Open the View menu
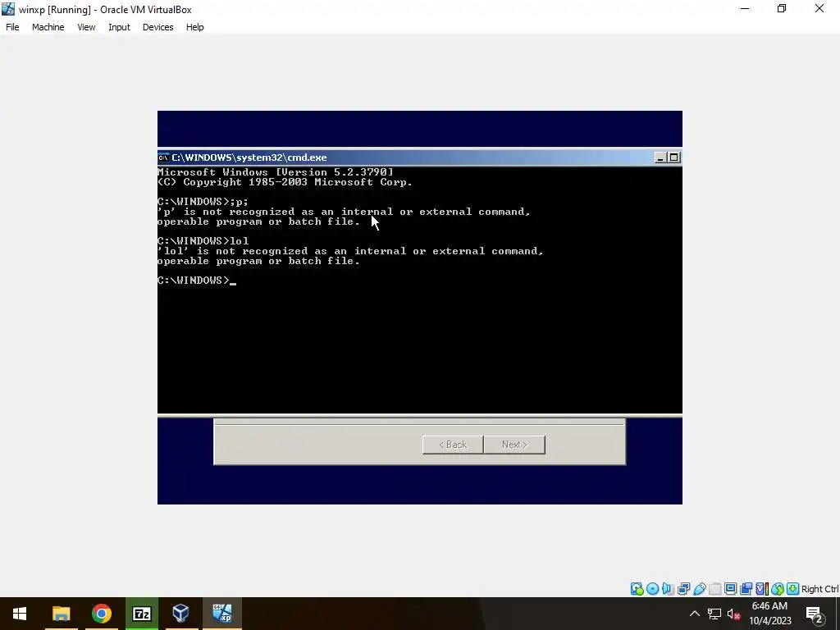The height and width of the screenshot is (630, 840). coord(86,27)
